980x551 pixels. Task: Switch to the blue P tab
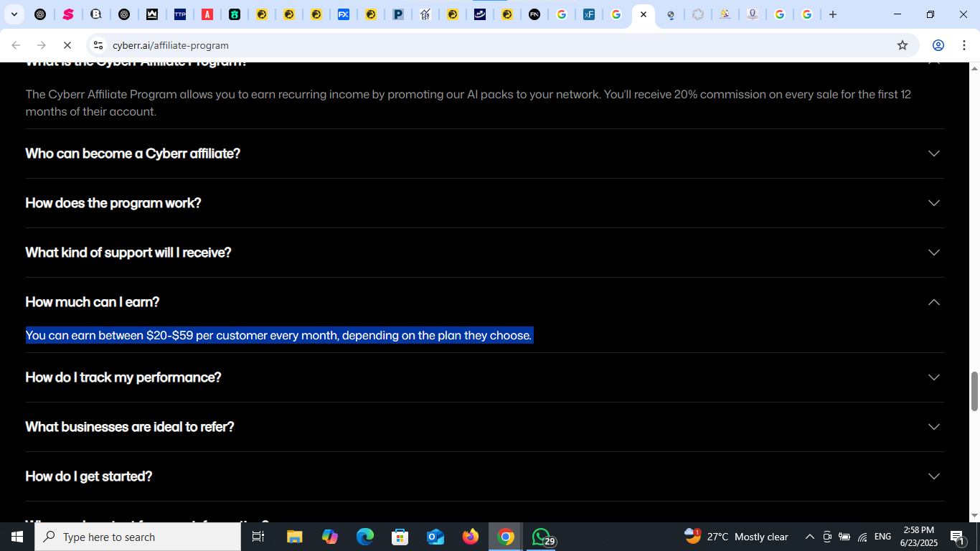(398, 14)
